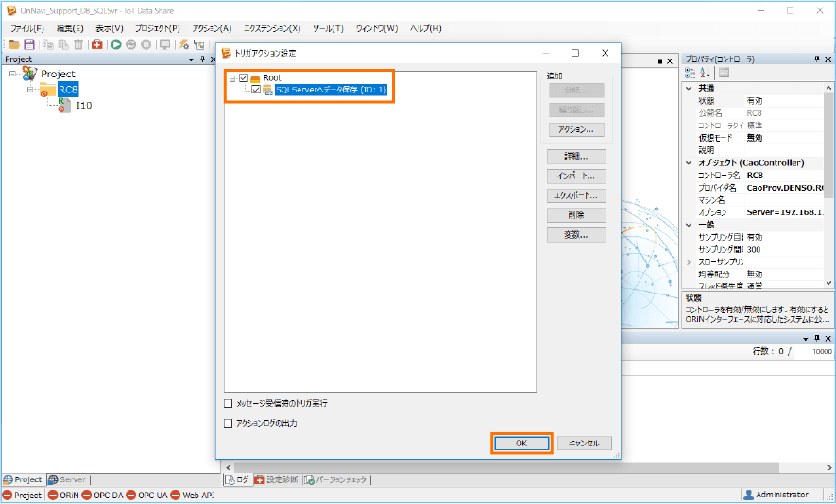Viewport: 836px width, 504px height.
Task: Click the Open project folder icon
Action: coord(14,44)
